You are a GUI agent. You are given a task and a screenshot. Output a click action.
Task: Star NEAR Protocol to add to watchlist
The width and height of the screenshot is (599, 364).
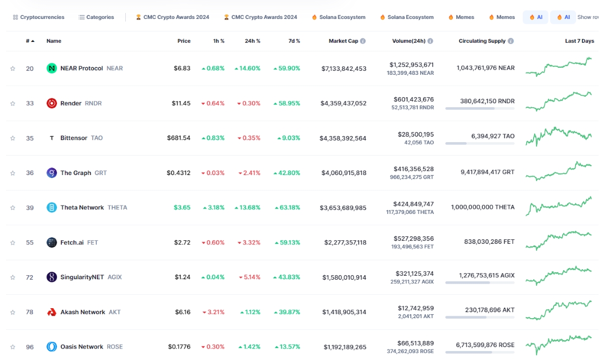pos(13,69)
